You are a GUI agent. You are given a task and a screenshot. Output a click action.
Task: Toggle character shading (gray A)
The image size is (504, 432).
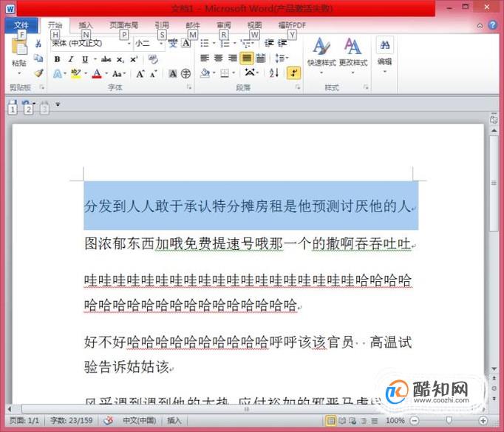click(173, 74)
